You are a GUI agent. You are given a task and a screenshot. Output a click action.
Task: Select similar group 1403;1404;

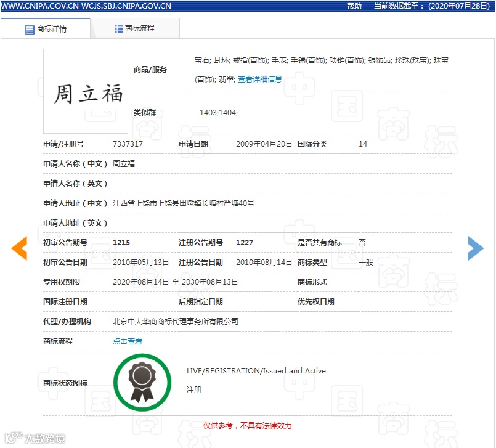pos(219,113)
